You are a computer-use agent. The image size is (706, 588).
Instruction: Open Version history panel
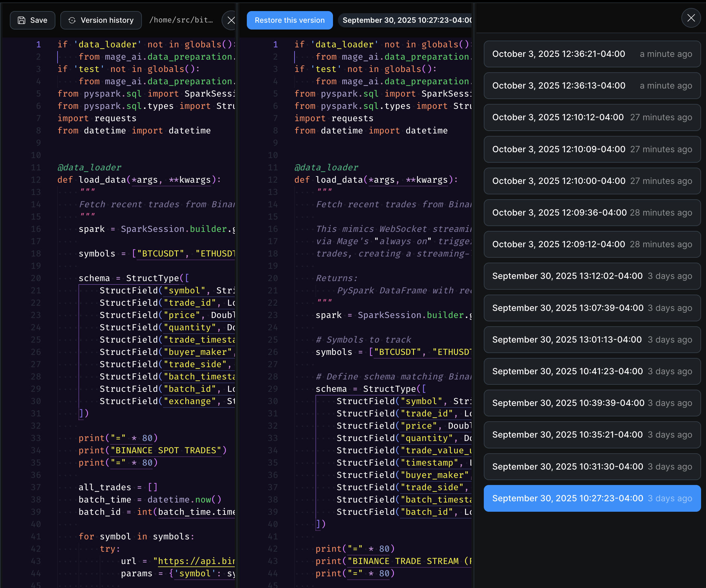[x=101, y=20]
